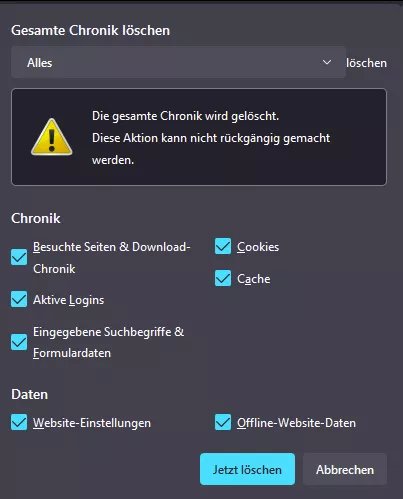Click the "Cookies" label text

pos(258,247)
